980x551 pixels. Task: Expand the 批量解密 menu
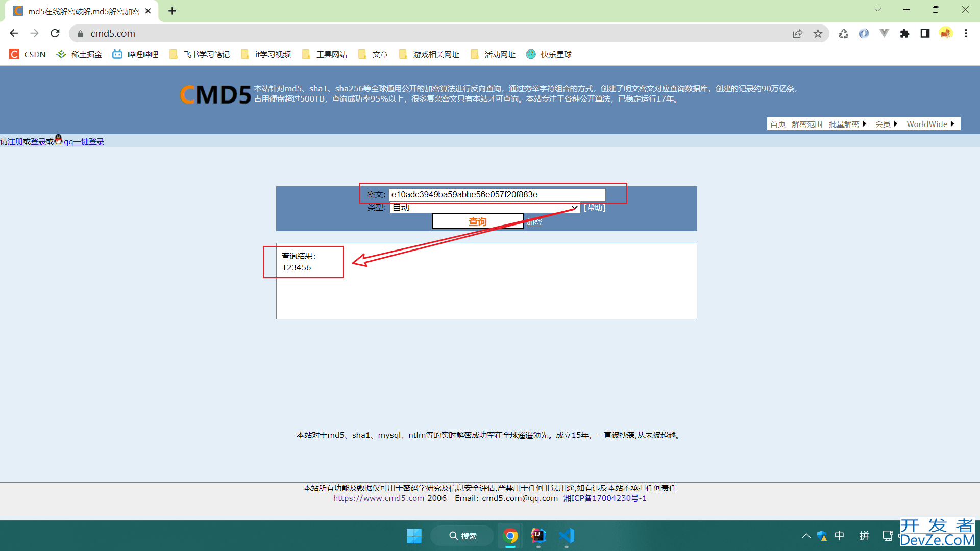847,124
